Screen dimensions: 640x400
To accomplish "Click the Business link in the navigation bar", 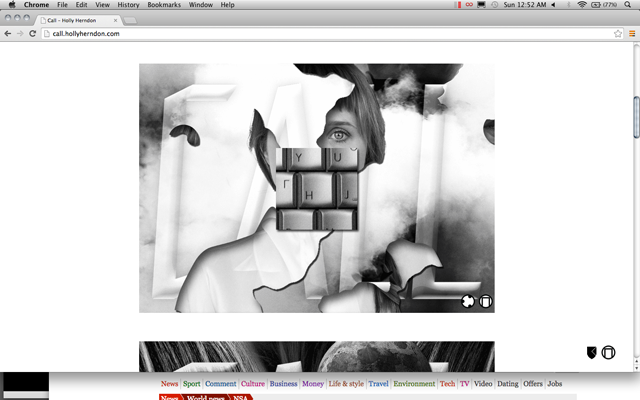I will pos(283,384).
